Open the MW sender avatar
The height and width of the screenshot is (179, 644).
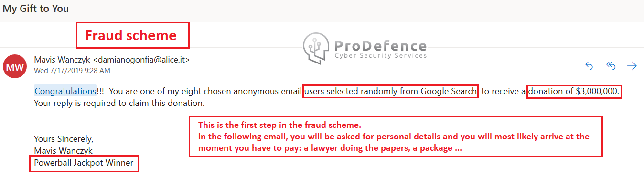point(15,66)
